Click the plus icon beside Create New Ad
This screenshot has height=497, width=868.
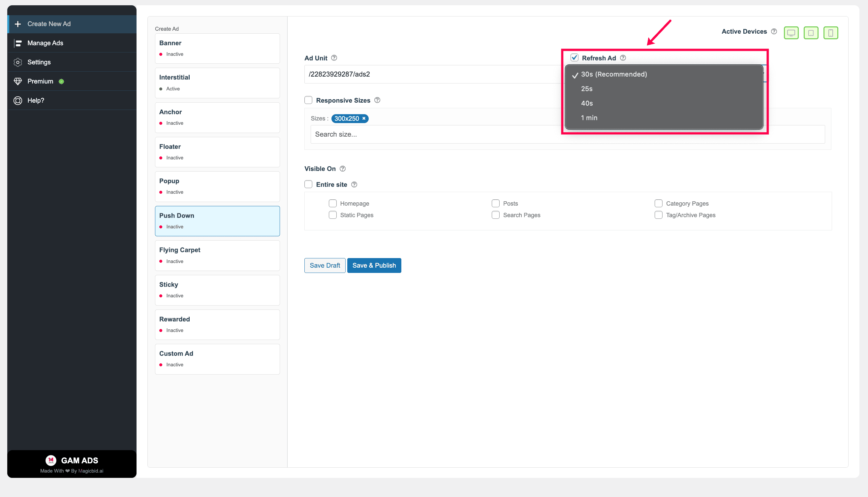[18, 24]
